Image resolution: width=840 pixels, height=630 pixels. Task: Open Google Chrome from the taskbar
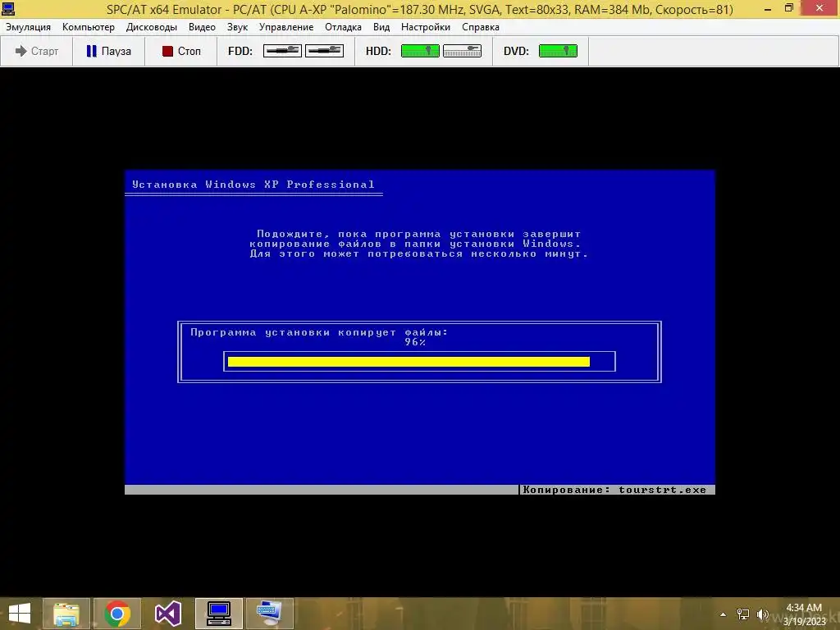click(x=117, y=614)
